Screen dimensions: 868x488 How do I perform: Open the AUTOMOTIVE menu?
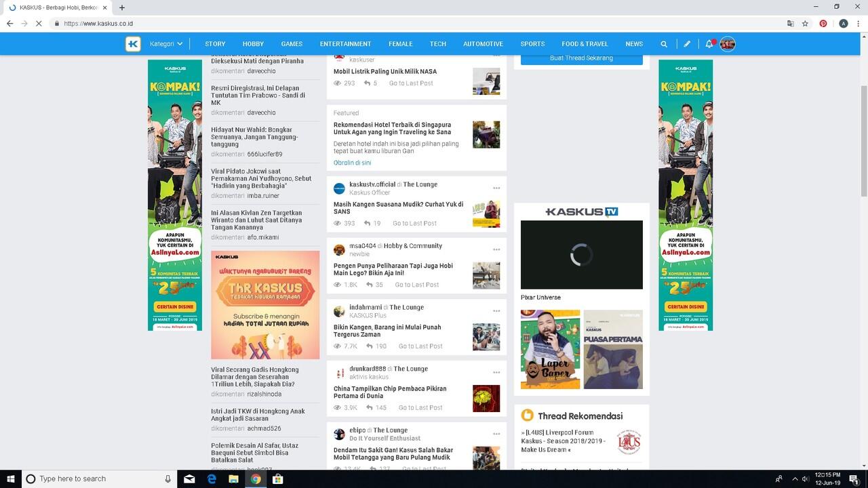[x=483, y=44]
